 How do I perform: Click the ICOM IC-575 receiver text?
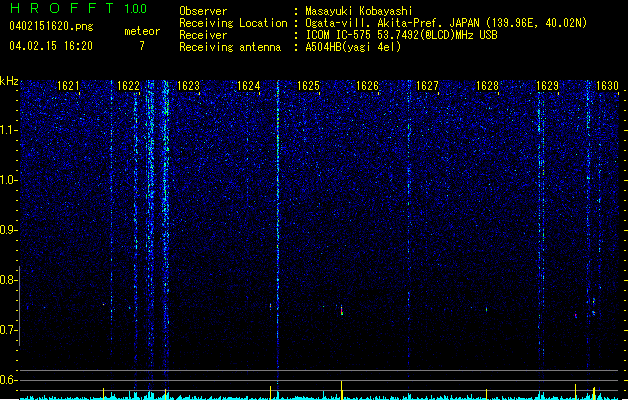pos(401,35)
